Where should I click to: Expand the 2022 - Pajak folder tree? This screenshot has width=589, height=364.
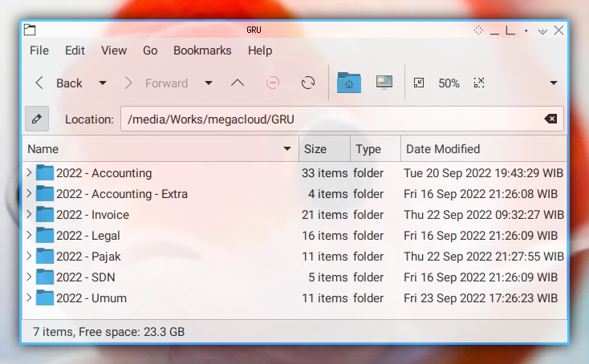(29, 256)
